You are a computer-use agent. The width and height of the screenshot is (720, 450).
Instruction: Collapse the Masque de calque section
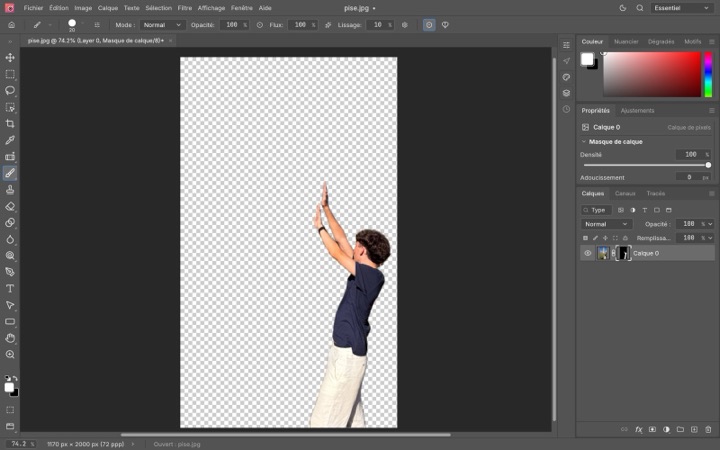[584, 142]
